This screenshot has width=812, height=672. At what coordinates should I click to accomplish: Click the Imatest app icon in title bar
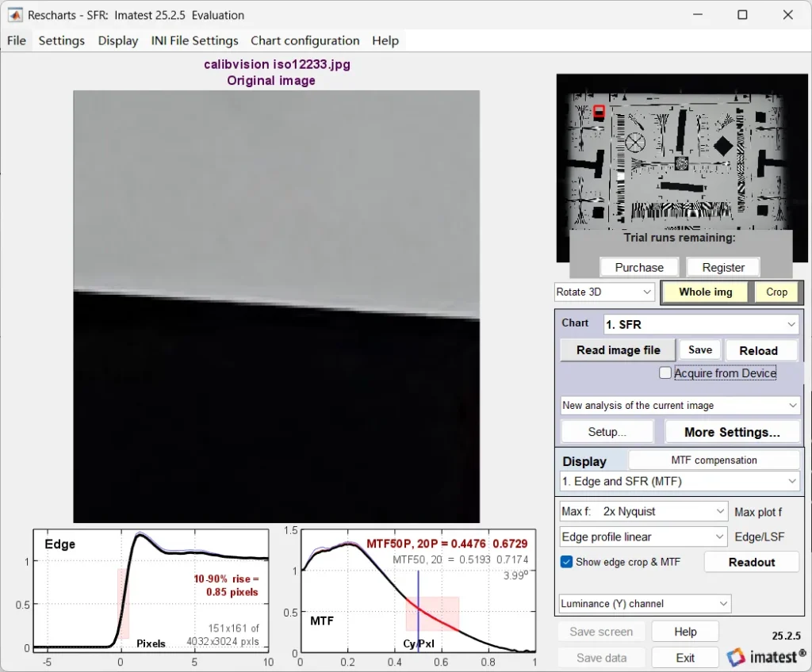click(x=15, y=15)
